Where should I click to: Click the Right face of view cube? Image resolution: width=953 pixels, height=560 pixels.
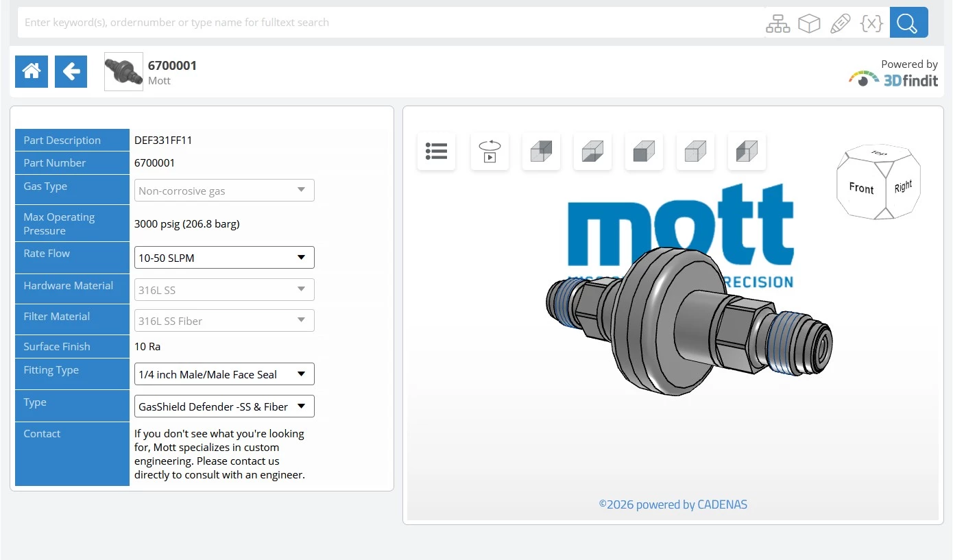click(x=903, y=186)
